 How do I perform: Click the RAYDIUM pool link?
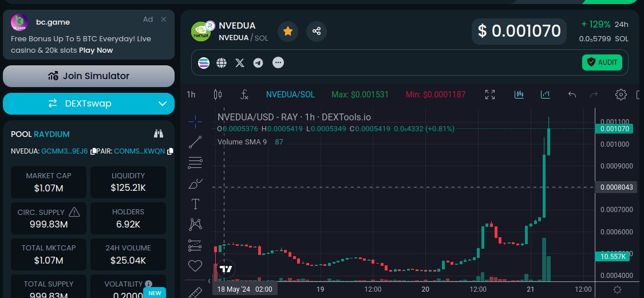click(x=52, y=134)
